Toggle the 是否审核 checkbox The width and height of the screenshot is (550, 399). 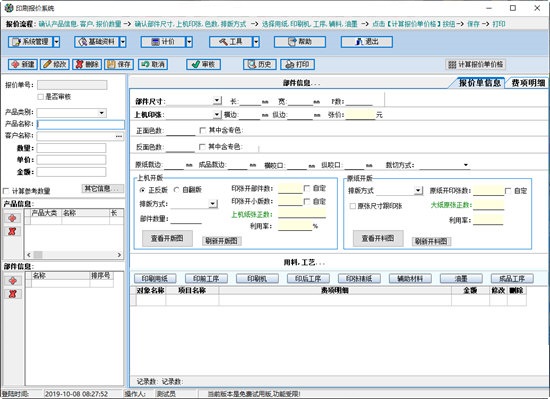coord(41,97)
